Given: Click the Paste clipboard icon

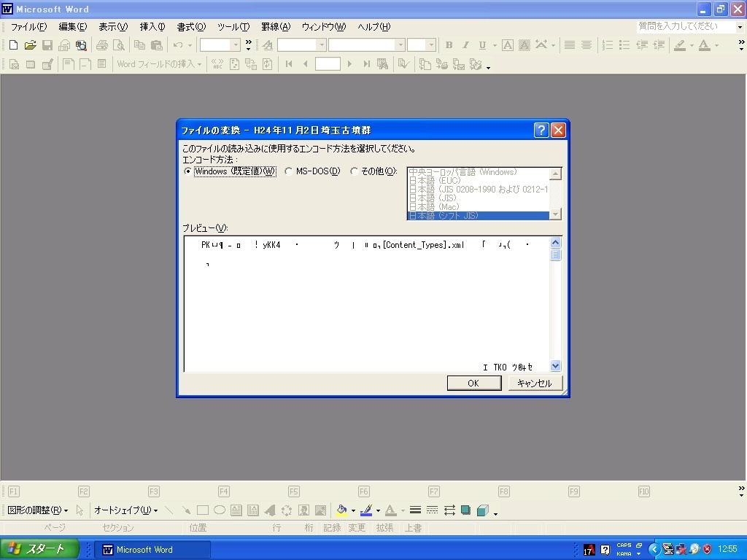Looking at the screenshot, I should (157, 45).
